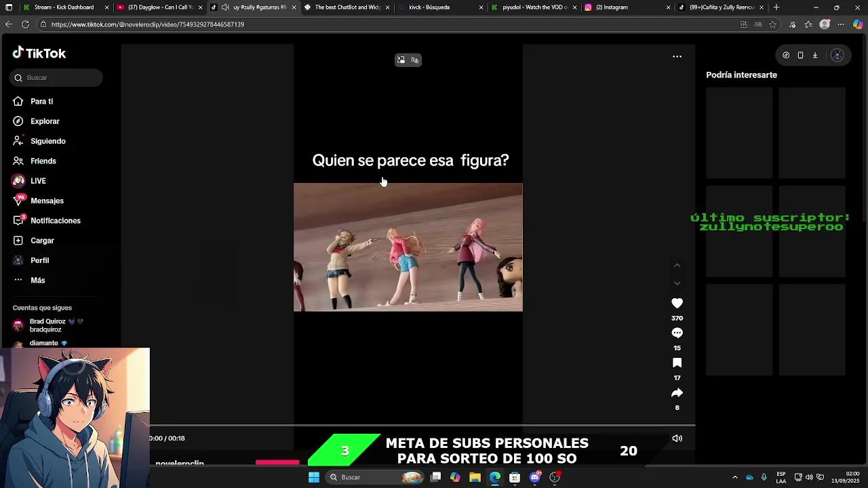Open File Explorer from taskbar
Viewport: 868px width, 488px height.
(x=475, y=477)
